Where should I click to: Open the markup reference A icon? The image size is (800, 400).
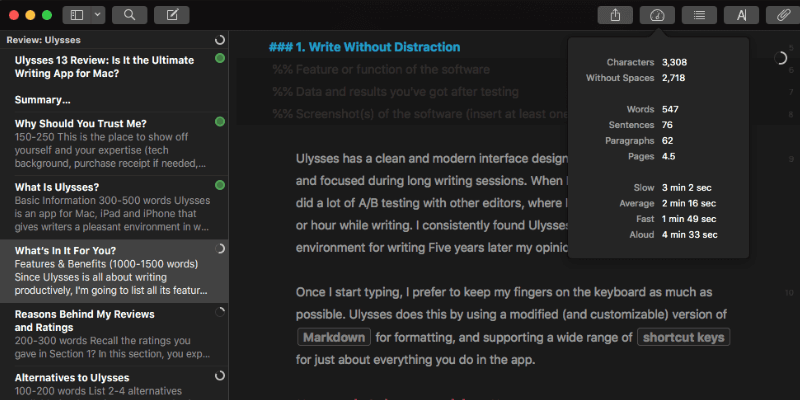[x=741, y=15]
